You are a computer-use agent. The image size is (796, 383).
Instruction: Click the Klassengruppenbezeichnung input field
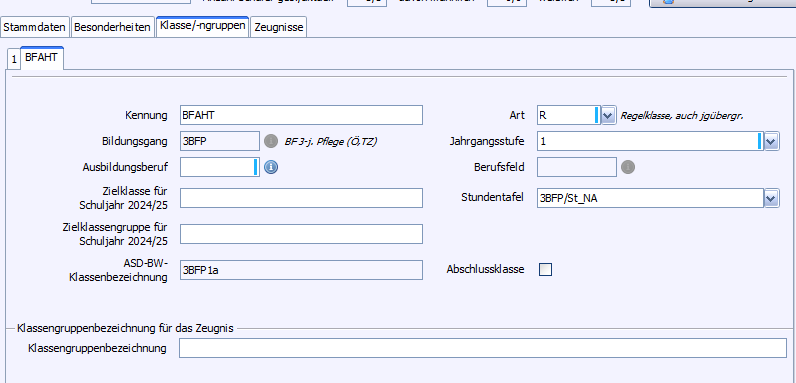tap(483, 348)
